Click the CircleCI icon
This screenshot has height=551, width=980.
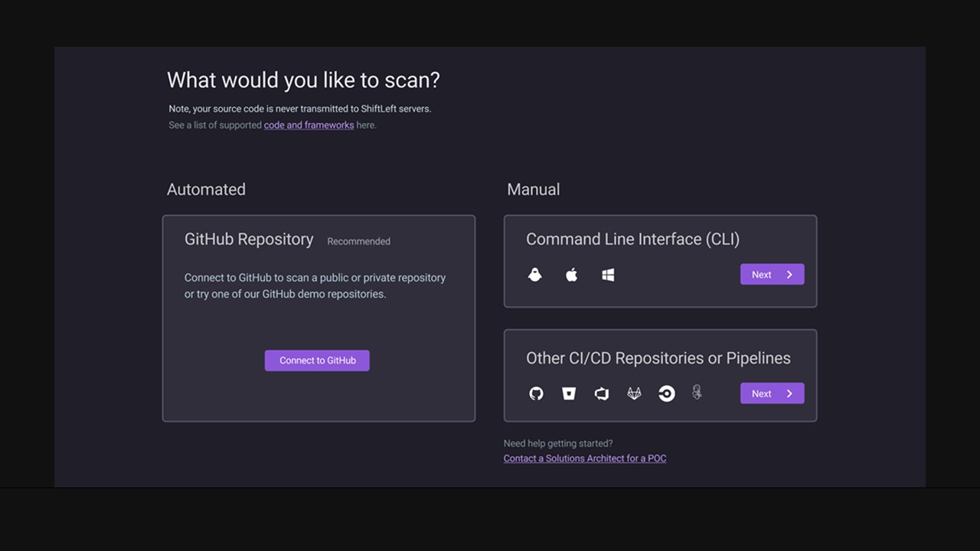click(x=667, y=393)
